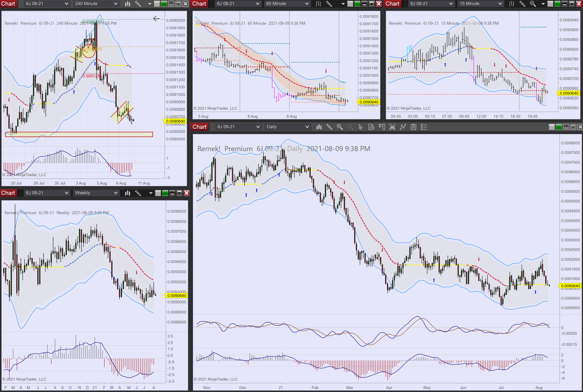Click zoom in icon on Daily chart
The image size is (583, 392).
click(x=340, y=127)
